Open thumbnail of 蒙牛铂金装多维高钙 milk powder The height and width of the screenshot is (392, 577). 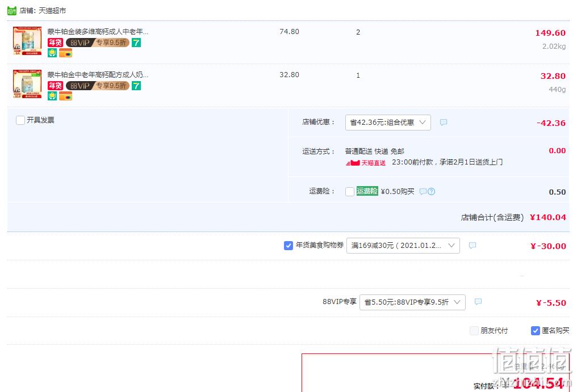[27, 41]
